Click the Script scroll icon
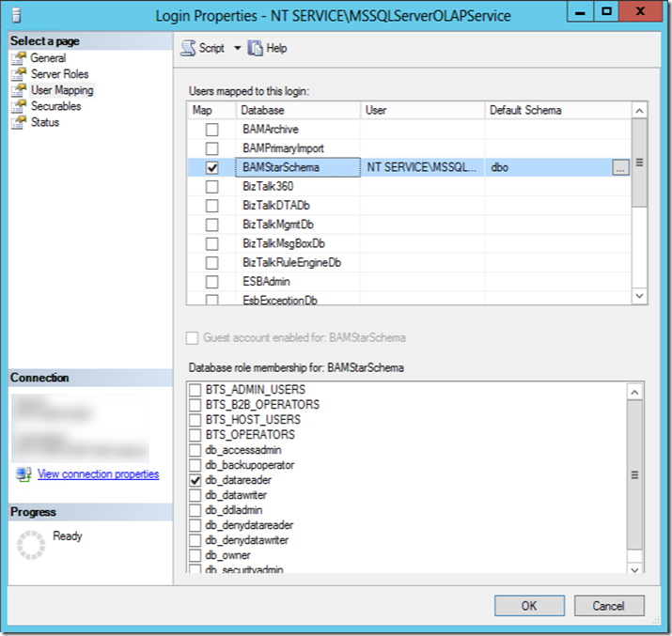 [x=188, y=48]
